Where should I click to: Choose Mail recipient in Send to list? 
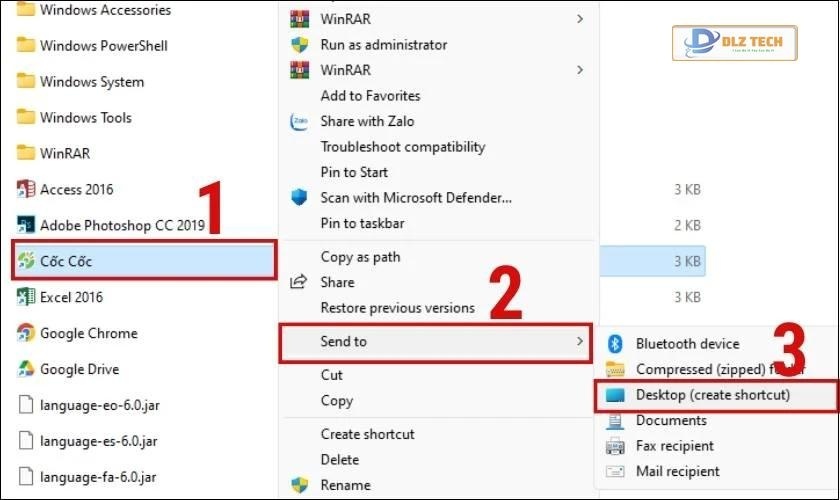[x=677, y=471]
